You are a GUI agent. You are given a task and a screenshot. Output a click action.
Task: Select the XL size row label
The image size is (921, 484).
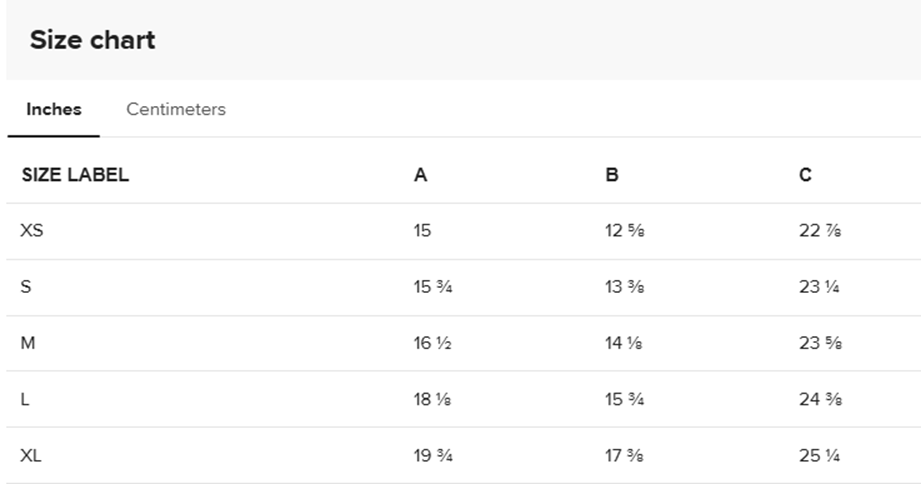pyautogui.click(x=31, y=456)
